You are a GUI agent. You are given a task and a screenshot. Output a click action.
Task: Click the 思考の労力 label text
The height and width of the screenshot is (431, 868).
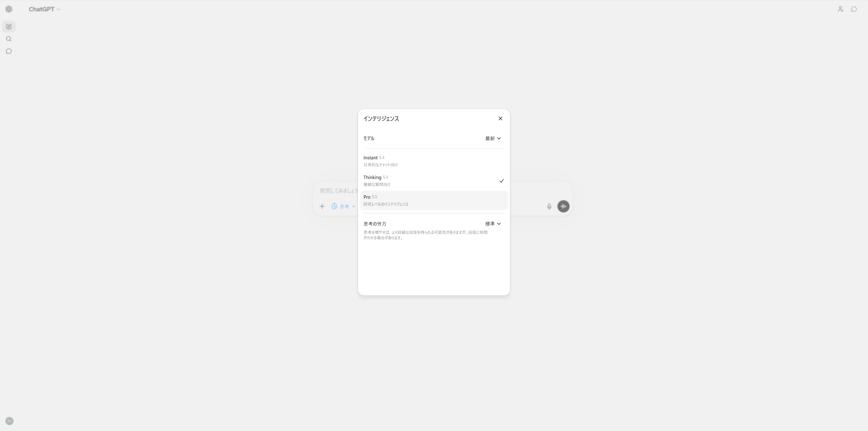[375, 224]
